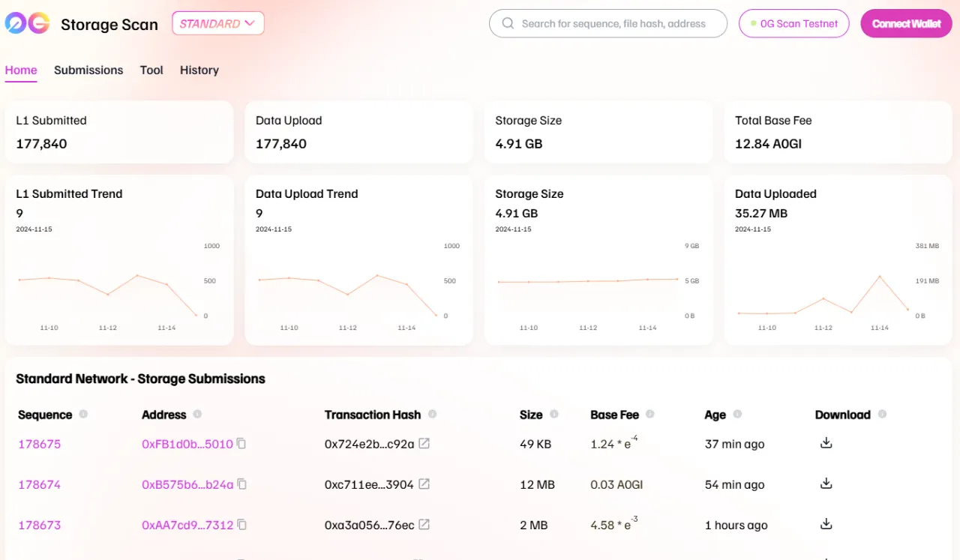The width and height of the screenshot is (960, 560).
Task: Copy address 0xB575b6...b24a
Action: point(241,484)
